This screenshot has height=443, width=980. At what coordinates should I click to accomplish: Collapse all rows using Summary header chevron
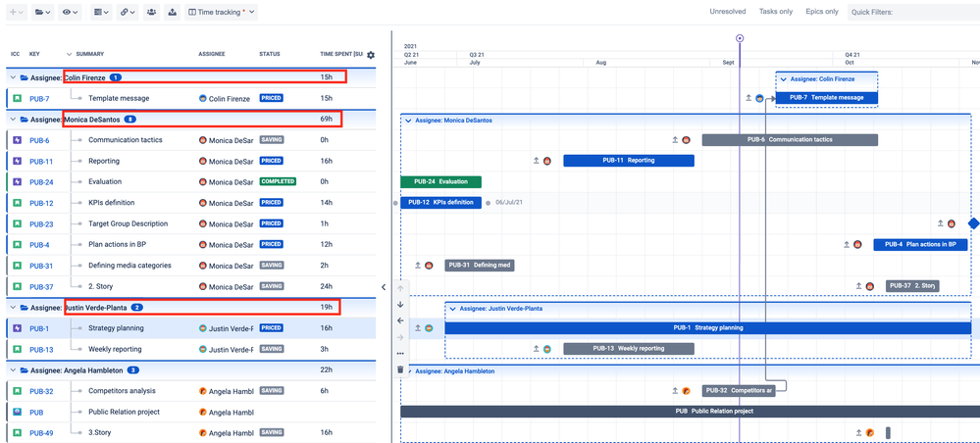[x=69, y=54]
